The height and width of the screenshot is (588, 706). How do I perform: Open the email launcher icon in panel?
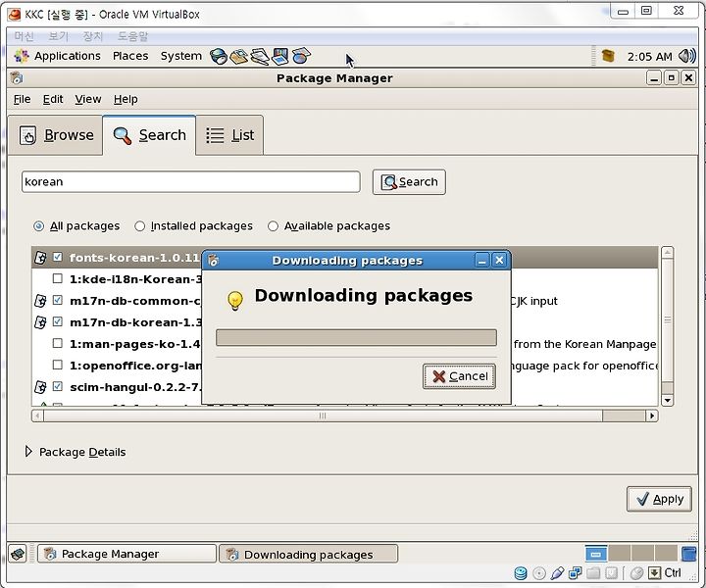[238, 56]
